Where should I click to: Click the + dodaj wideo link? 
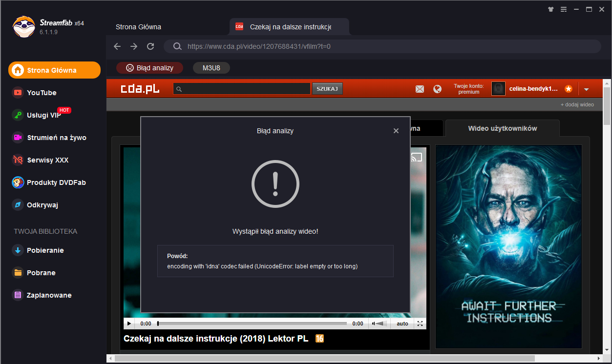tap(577, 104)
